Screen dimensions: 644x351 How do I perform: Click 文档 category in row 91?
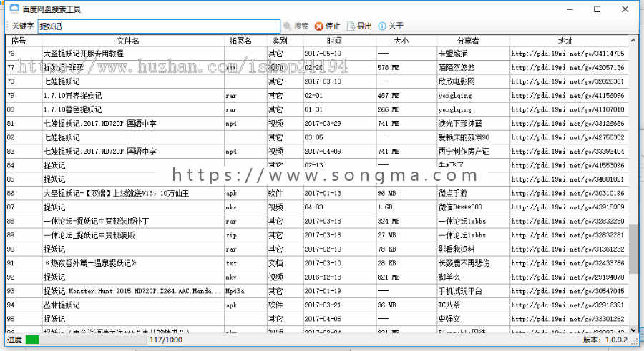275,263
